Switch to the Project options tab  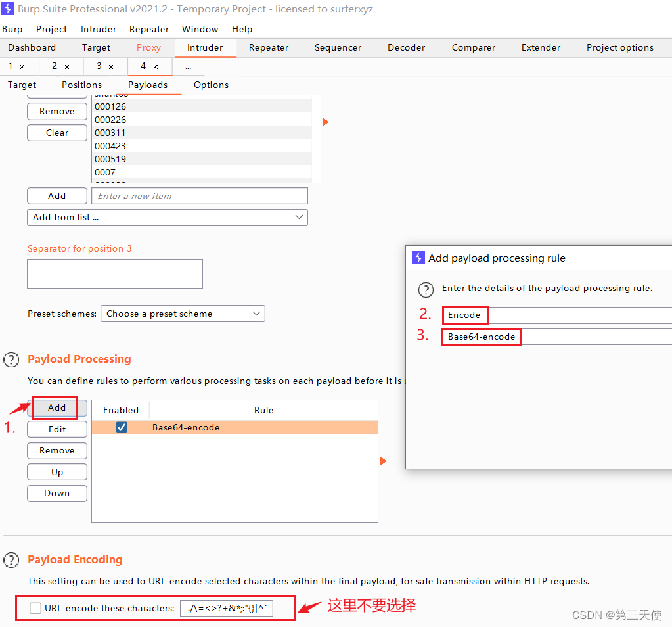[x=620, y=47]
